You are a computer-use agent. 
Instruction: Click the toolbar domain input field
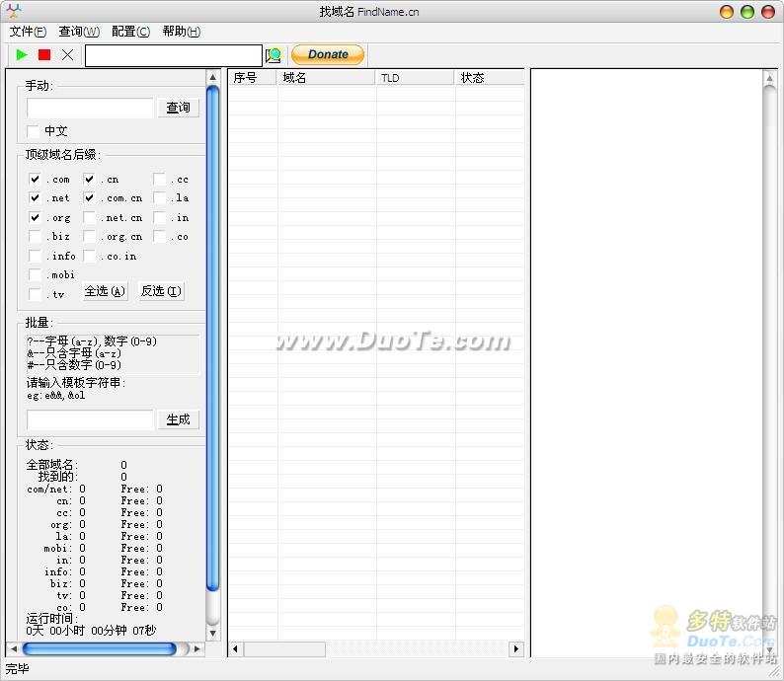pyautogui.click(x=174, y=55)
